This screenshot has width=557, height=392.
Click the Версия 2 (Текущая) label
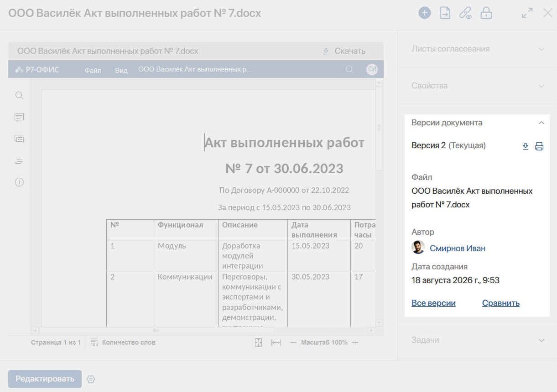[448, 146]
